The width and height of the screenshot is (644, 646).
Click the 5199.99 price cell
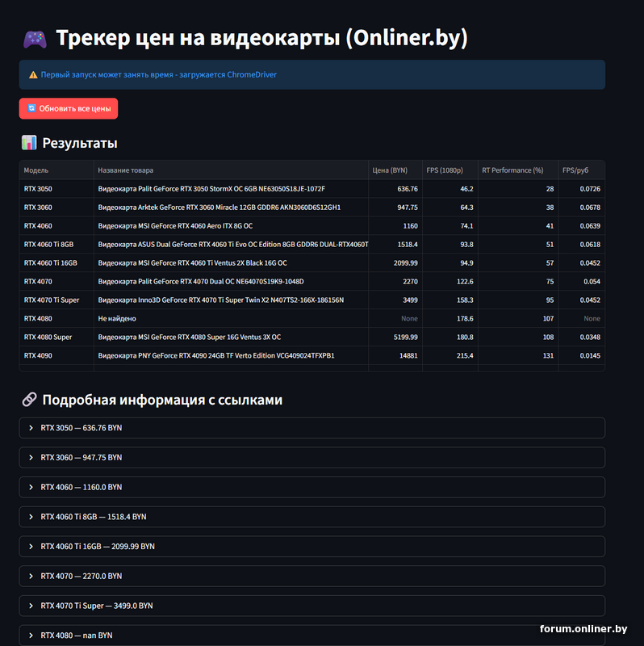point(395,337)
